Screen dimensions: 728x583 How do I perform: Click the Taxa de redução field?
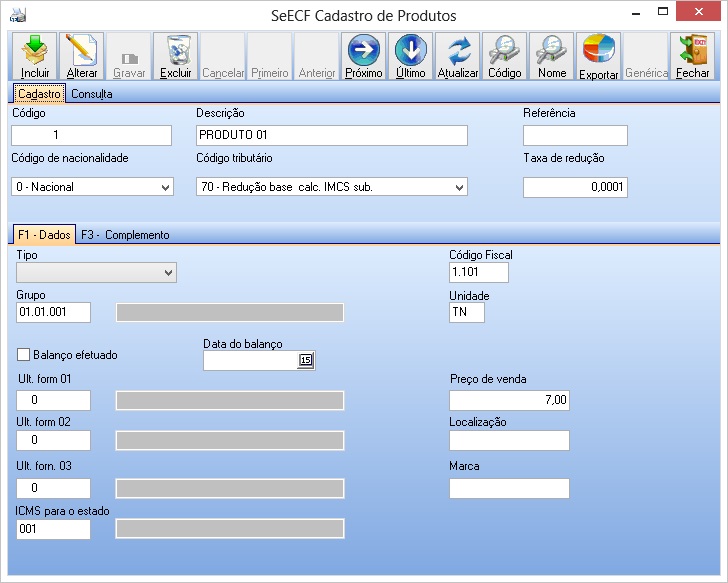click(x=575, y=187)
